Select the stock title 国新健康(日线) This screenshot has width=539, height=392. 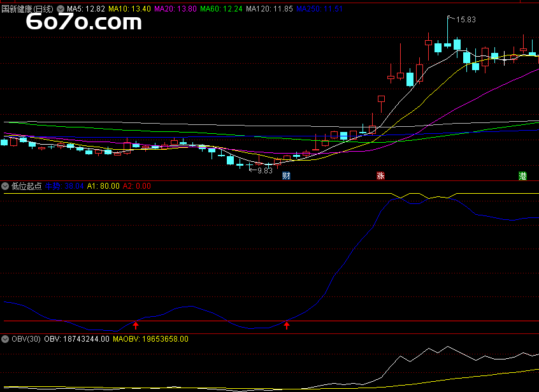(x=27, y=9)
